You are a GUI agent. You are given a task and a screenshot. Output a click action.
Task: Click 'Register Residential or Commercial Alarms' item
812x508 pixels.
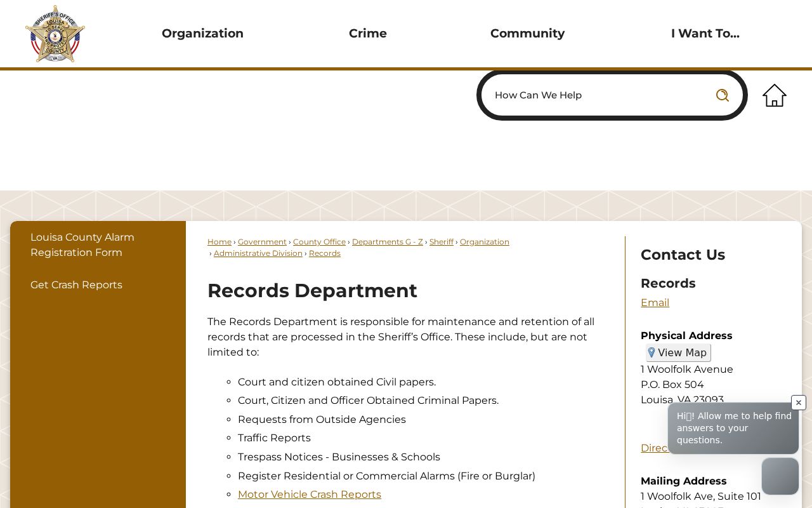tap(386, 476)
